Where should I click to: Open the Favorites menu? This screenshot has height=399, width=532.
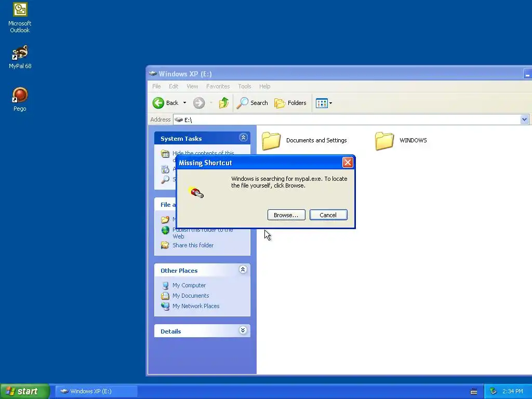(218, 86)
